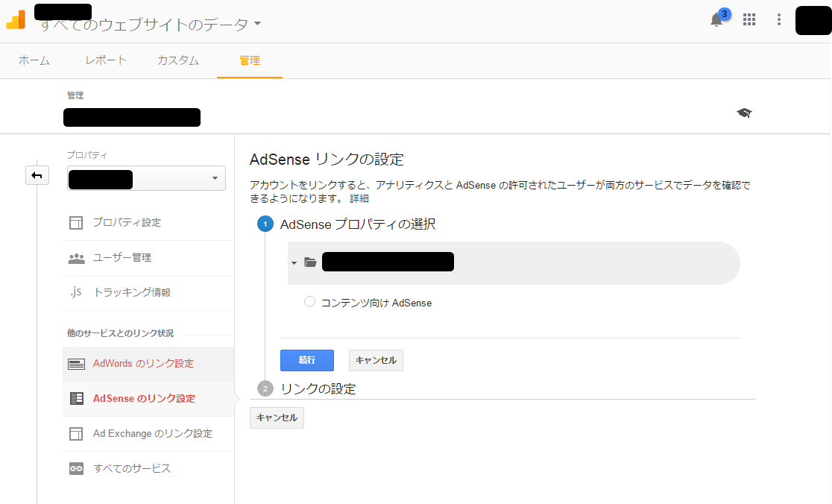Open the three-dot options menu
This screenshot has width=832, height=504.
779,19
